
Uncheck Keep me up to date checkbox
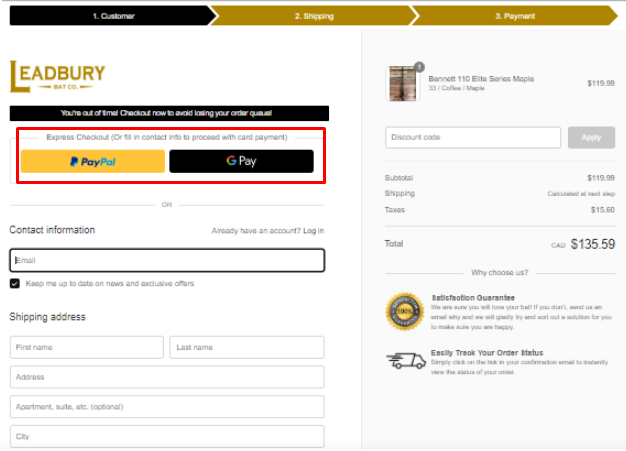point(15,284)
